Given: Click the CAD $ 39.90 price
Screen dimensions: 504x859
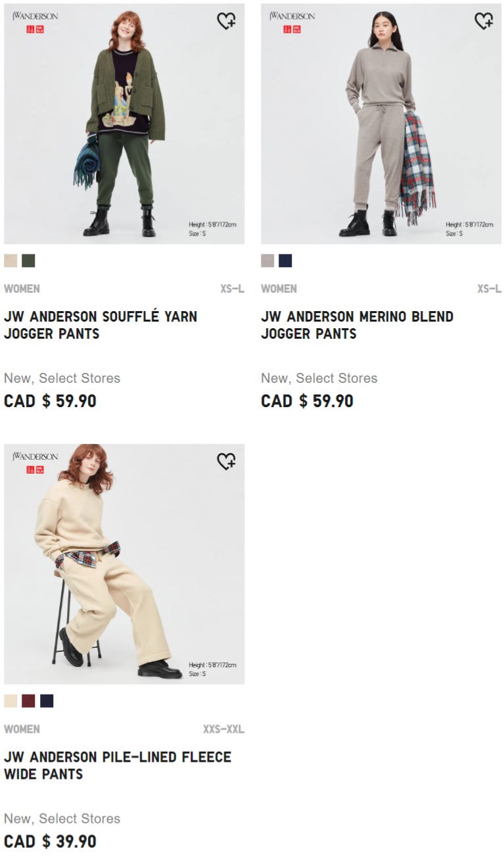Looking at the screenshot, I should tap(50, 841).
